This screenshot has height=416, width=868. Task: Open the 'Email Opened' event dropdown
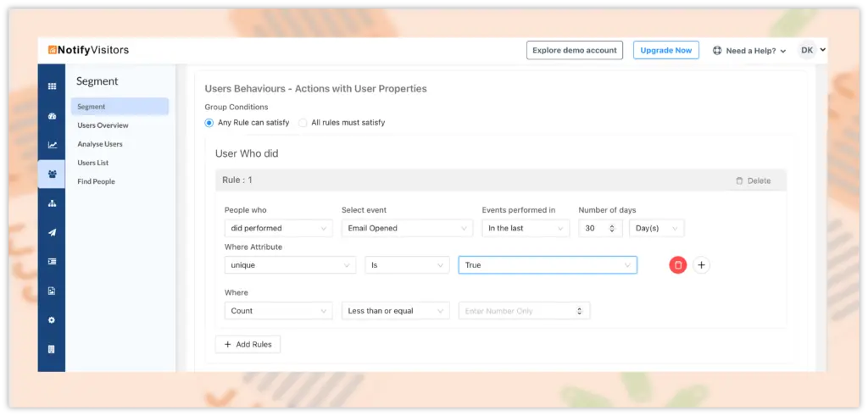407,228
